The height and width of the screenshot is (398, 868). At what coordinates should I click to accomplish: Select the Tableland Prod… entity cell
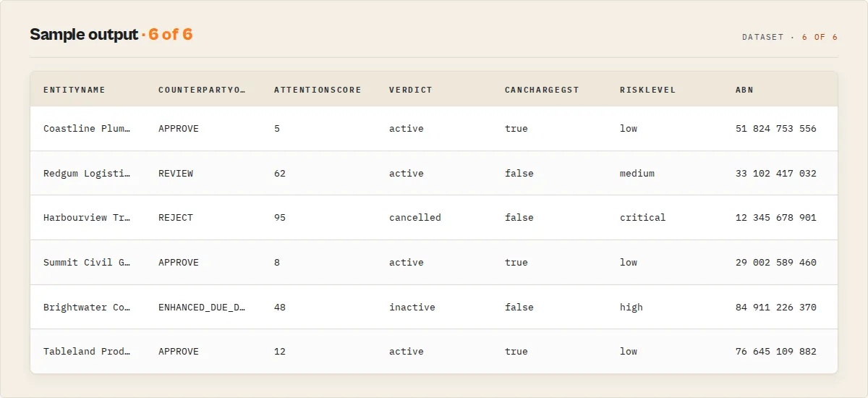pos(87,352)
